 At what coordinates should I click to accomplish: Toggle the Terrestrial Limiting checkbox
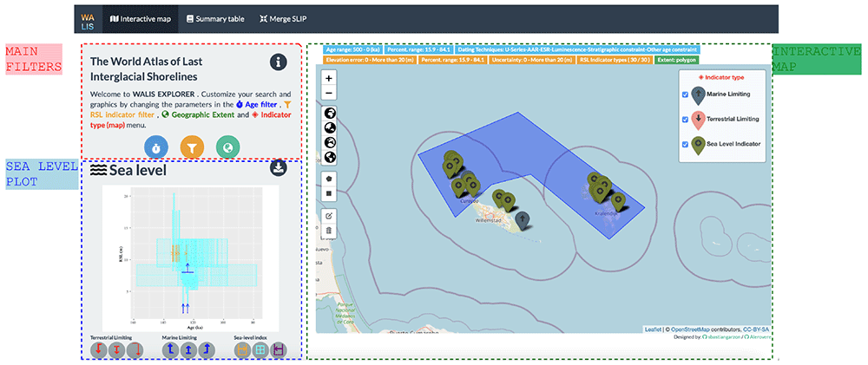coord(685,119)
